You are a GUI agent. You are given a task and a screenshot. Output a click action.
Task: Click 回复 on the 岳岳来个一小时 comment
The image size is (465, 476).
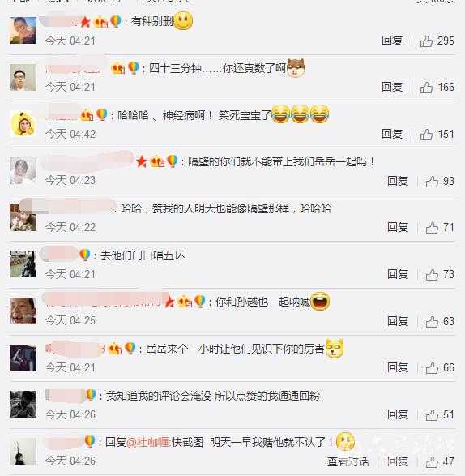click(398, 367)
